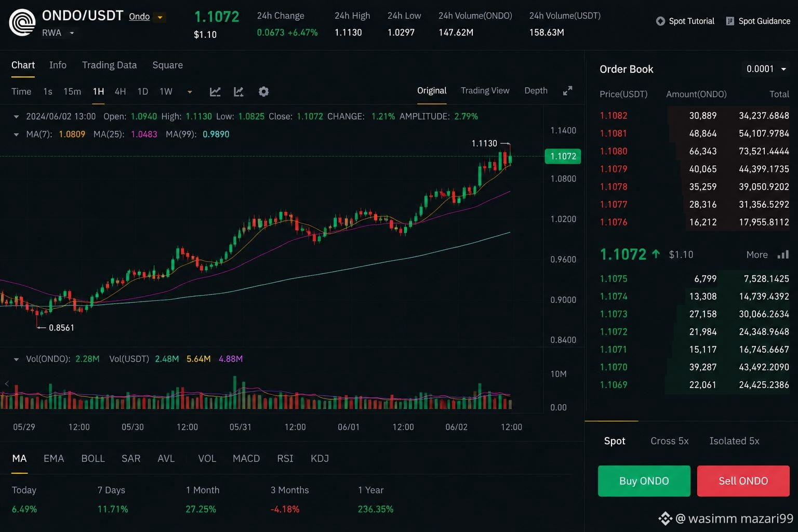Viewport: 798px width, 532px height.
Task: Open chart settings gear icon
Action: (263, 91)
